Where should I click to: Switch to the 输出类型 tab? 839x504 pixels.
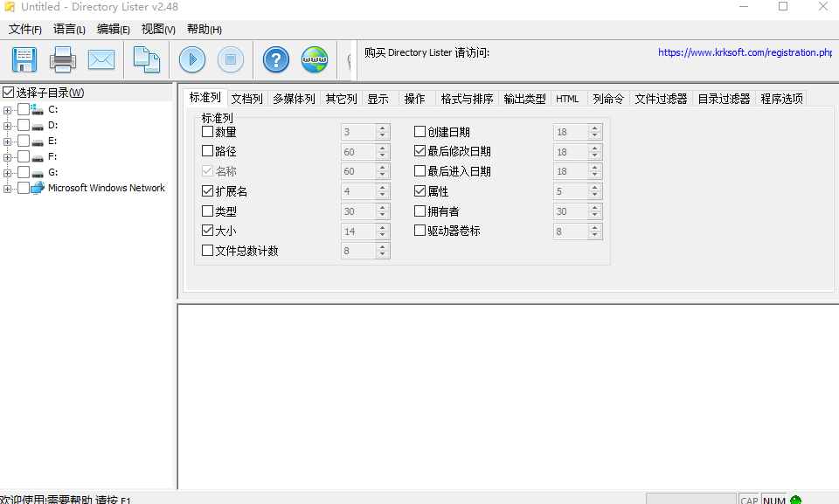[524, 99]
